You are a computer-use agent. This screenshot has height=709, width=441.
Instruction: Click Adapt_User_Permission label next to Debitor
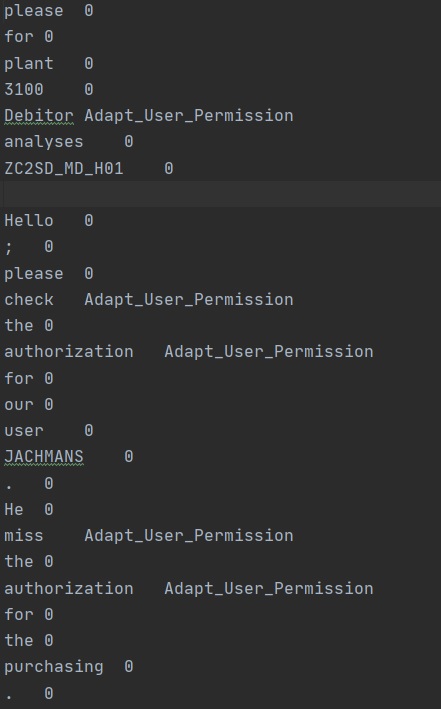pos(189,116)
